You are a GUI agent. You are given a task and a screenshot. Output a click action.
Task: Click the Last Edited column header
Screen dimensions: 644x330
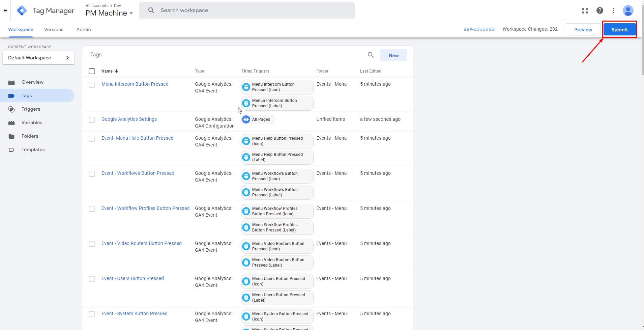371,71
